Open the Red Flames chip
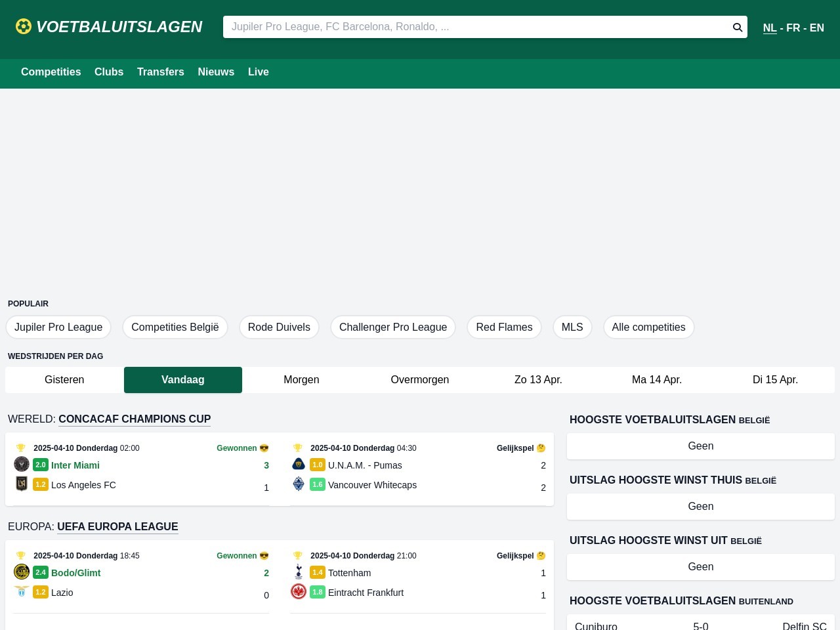This screenshot has width=840, height=630. coord(504,327)
